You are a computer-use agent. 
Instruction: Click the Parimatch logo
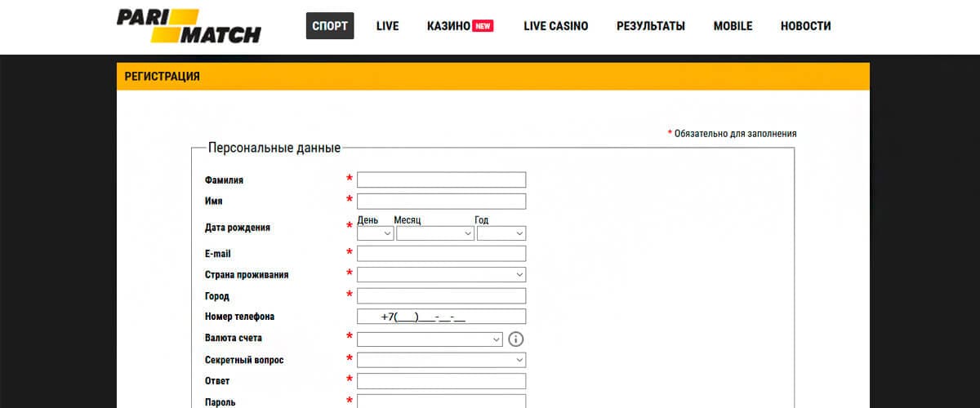(189, 26)
